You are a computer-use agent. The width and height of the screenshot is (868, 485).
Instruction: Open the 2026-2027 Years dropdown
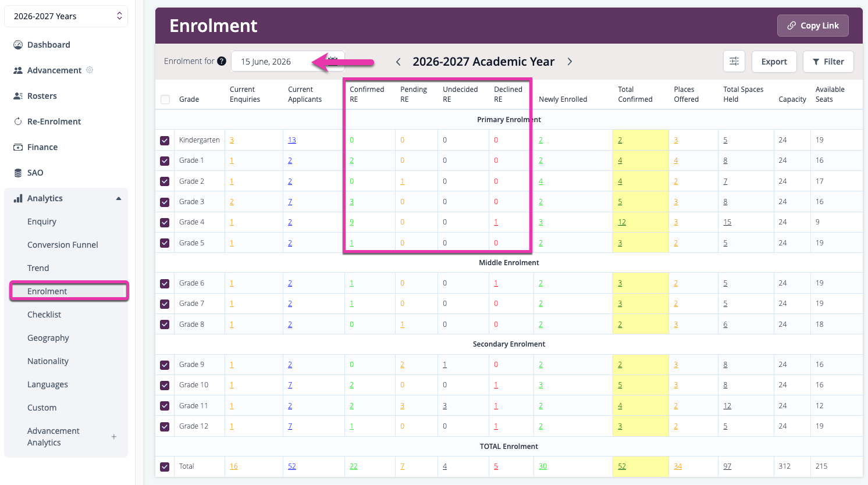66,16
